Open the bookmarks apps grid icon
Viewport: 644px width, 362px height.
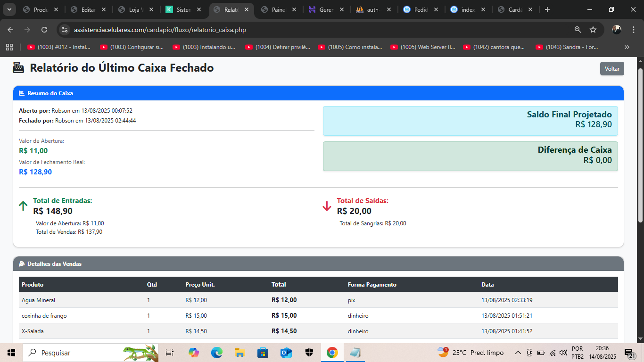[9, 47]
